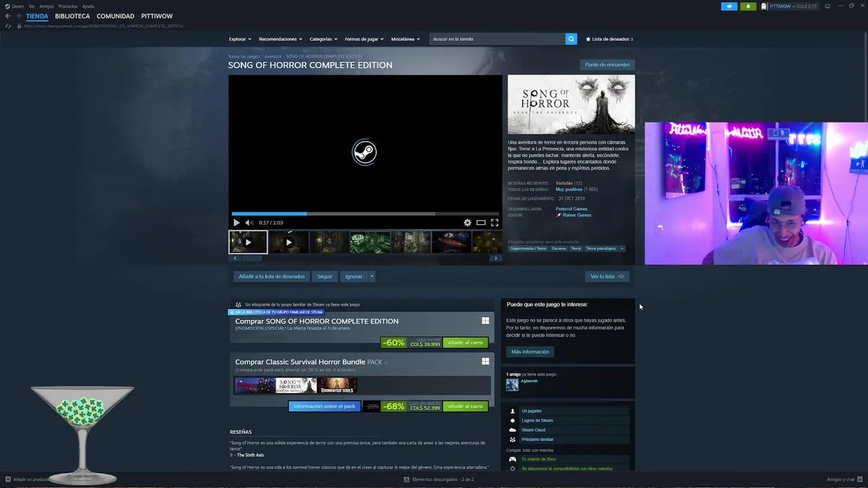The height and width of the screenshot is (488, 868).
Task: Reload the store page
Action: (8, 26)
